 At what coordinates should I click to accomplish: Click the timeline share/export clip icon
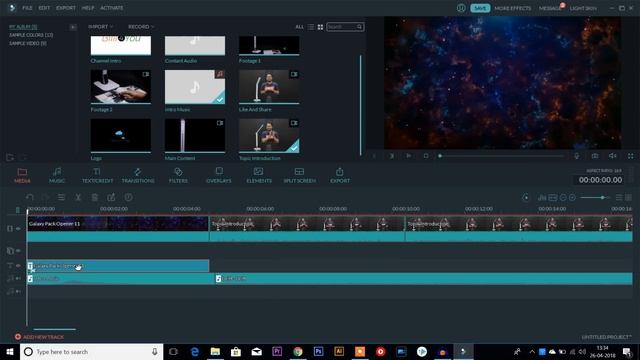(111, 198)
